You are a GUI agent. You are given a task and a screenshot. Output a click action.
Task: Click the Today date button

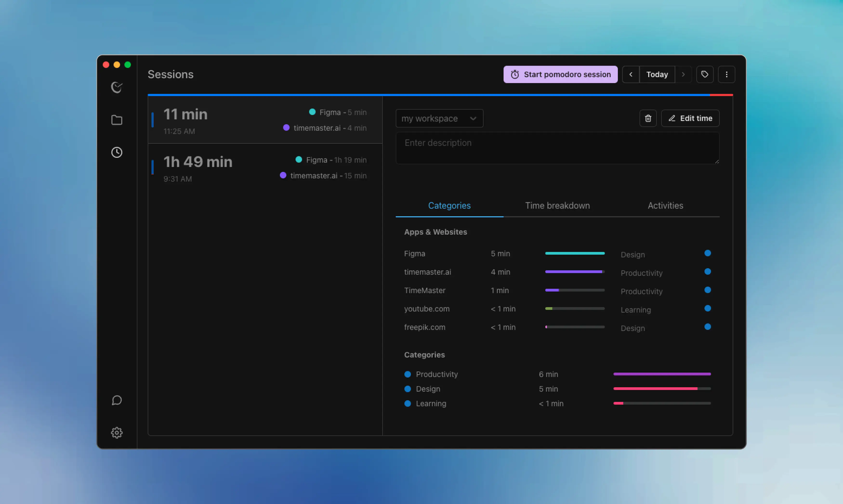click(x=657, y=74)
